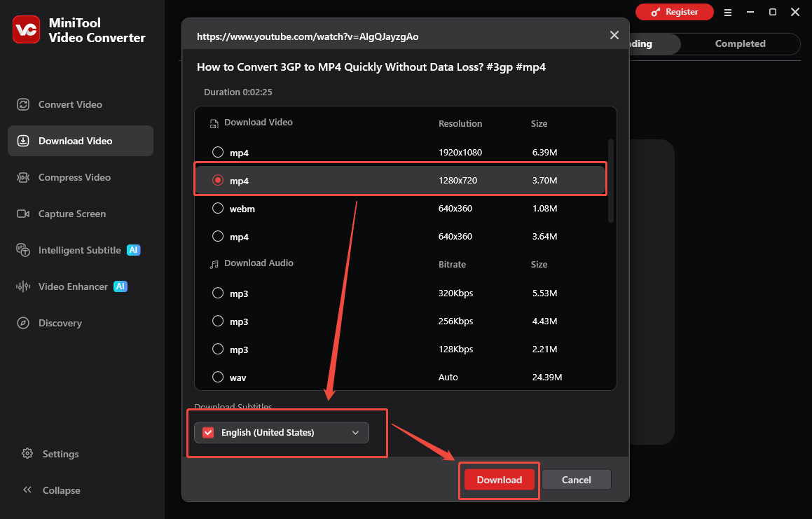Click the 1920x1080 resolution value
The width and height of the screenshot is (812, 519).
click(460, 152)
